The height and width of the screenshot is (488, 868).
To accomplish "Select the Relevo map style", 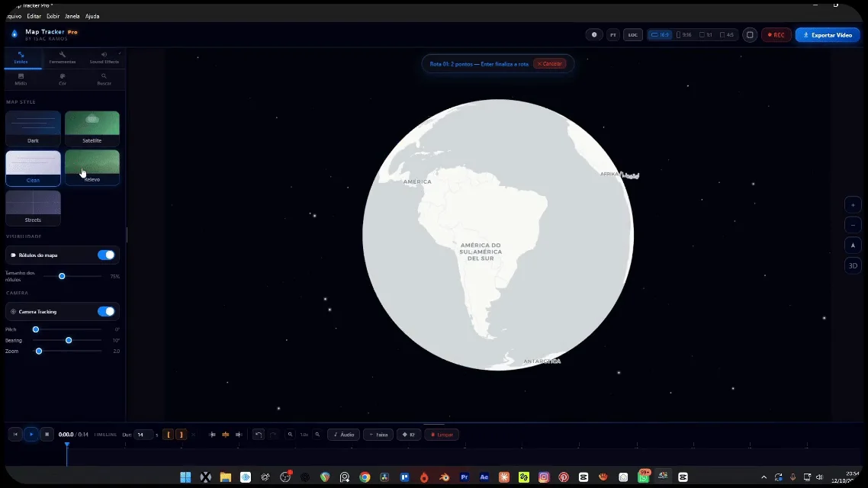I will 92,168.
